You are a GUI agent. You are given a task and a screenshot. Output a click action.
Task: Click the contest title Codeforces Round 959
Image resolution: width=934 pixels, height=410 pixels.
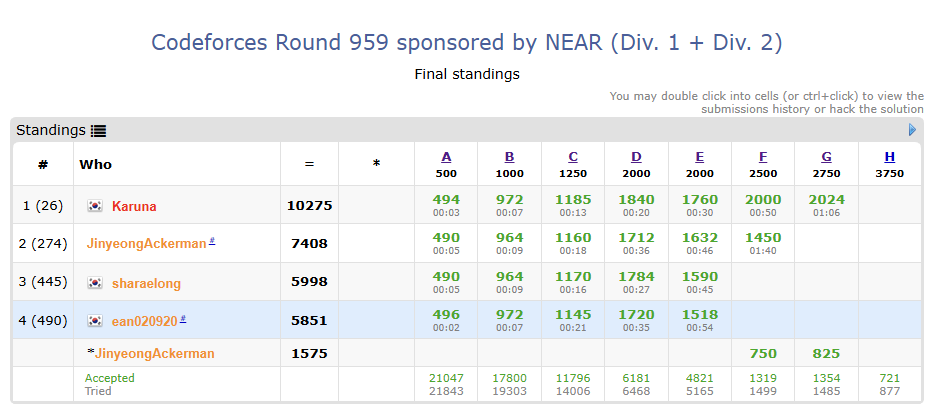pyautogui.click(x=467, y=43)
